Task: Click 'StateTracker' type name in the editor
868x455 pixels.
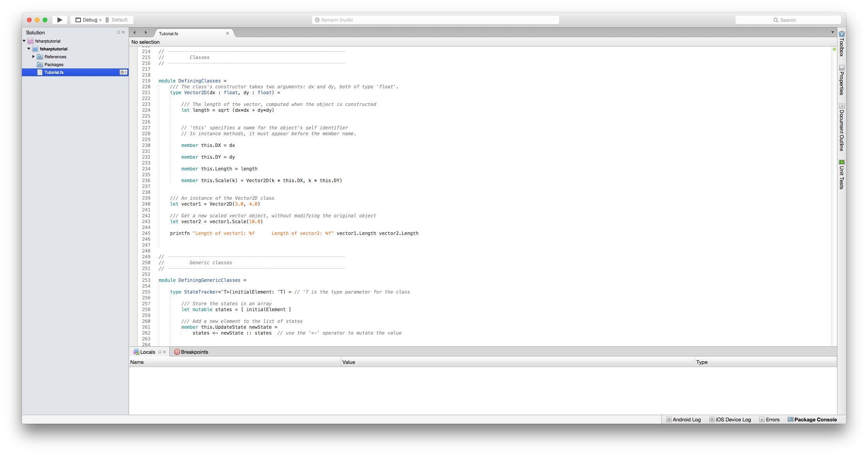Action: (x=201, y=292)
